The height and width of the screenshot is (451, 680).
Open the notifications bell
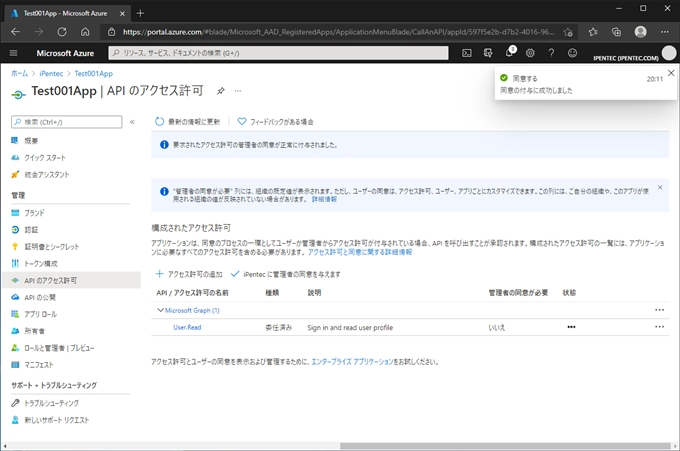tap(509, 53)
